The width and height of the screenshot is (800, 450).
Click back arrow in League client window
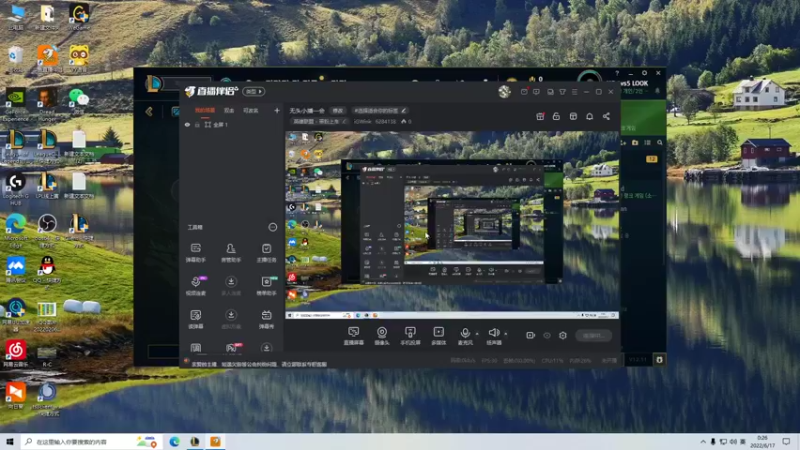point(149,111)
